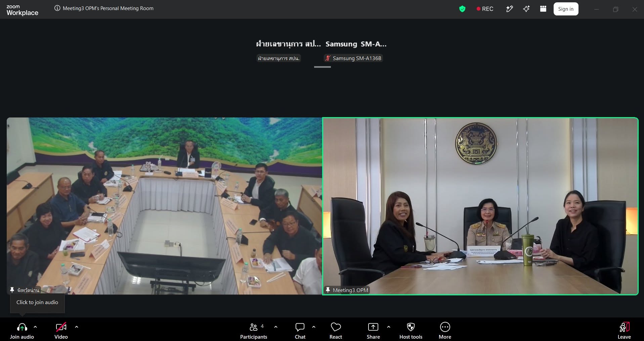This screenshot has width=644, height=341.
Task: Expand arrow next to Chat
Action: coord(314,327)
